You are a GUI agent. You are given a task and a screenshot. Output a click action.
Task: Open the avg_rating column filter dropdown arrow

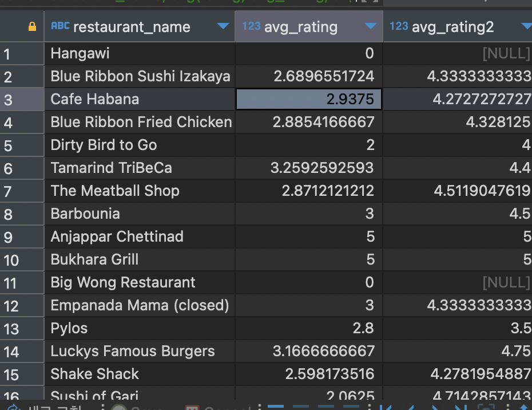pyautogui.click(x=371, y=26)
